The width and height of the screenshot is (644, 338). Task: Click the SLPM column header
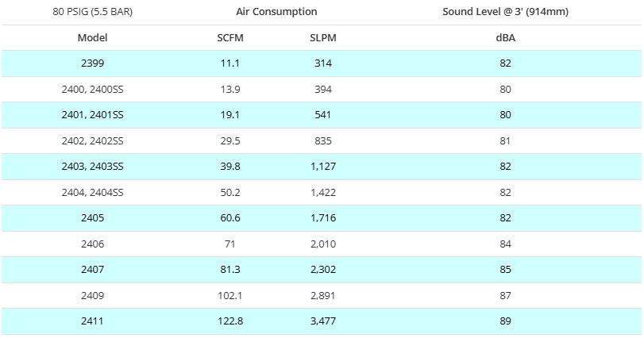click(x=322, y=38)
